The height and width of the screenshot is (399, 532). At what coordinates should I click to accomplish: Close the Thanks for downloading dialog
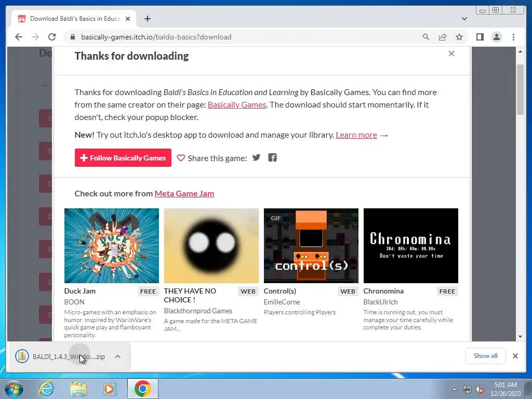(x=451, y=54)
